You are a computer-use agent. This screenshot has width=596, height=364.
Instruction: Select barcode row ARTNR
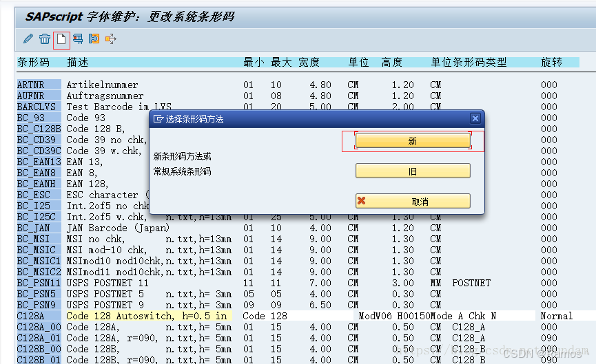pos(39,84)
